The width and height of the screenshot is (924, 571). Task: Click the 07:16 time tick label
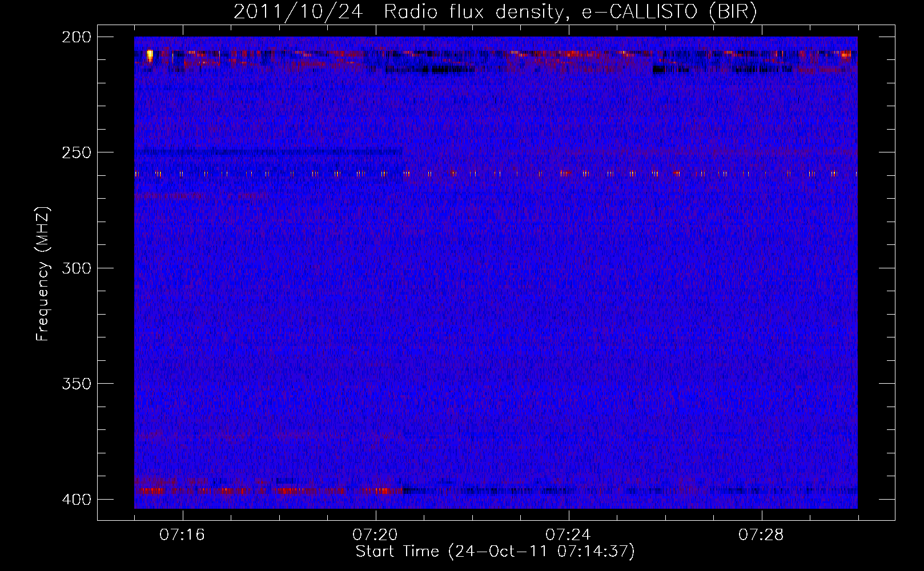pos(182,535)
